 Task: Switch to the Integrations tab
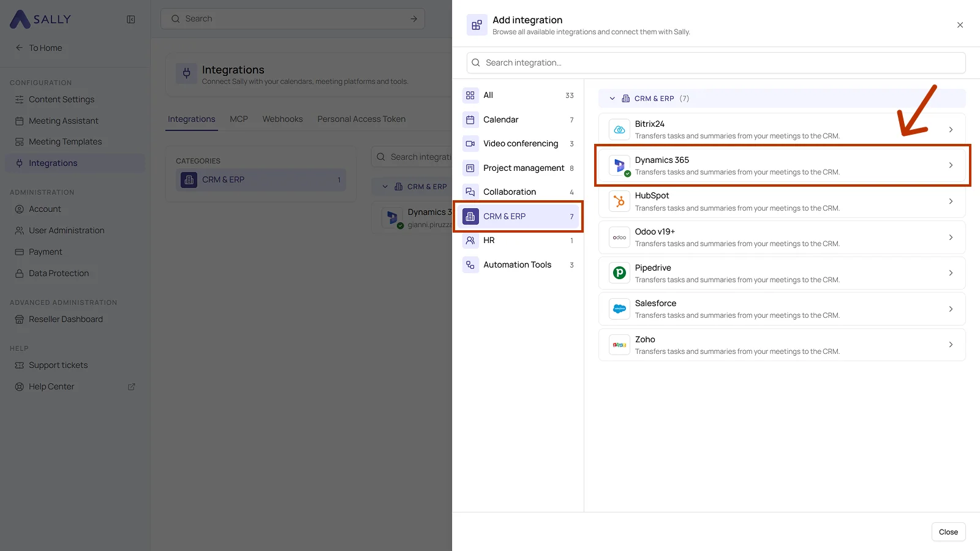[x=192, y=119]
